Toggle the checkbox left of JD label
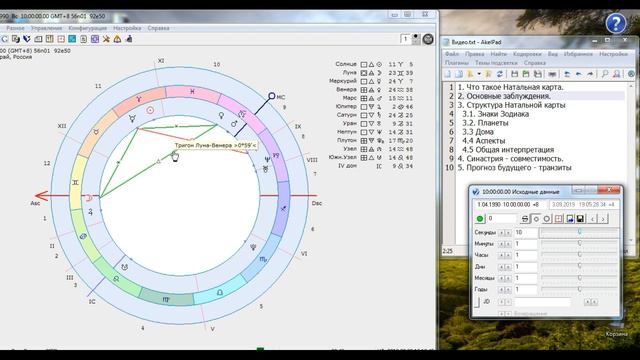 click(477, 302)
